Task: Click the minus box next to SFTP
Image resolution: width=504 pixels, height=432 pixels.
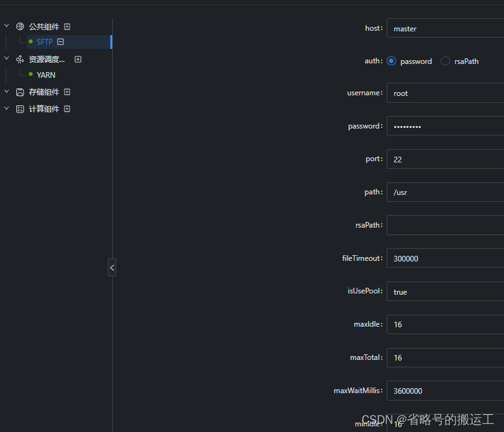Action: pyautogui.click(x=60, y=42)
